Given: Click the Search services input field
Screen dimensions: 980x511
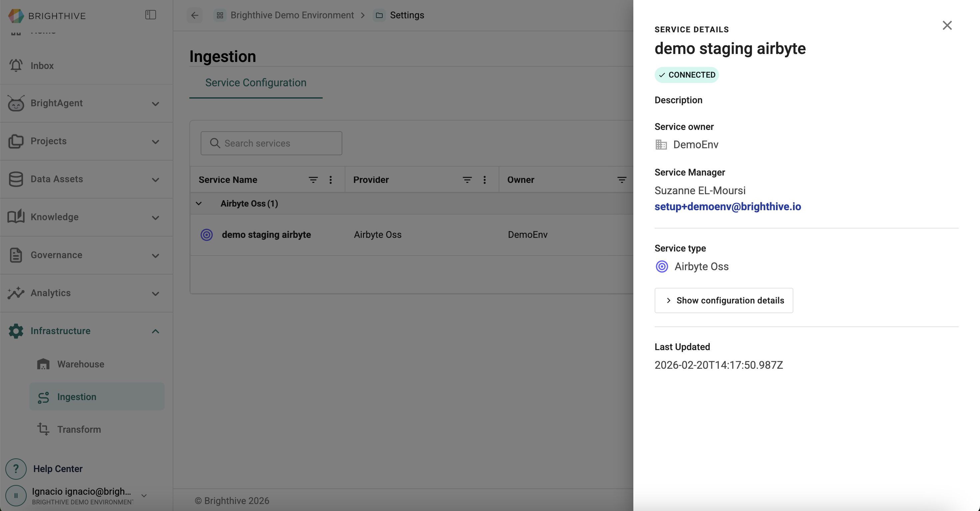Looking at the screenshot, I should pyautogui.click(x=271, y=143).
